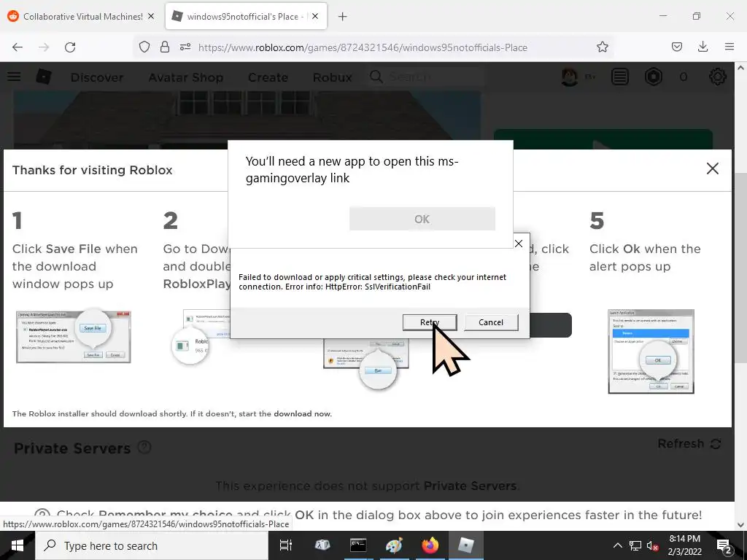
Task: Open Roblox notifications list icon
Action: pos(620,77)
